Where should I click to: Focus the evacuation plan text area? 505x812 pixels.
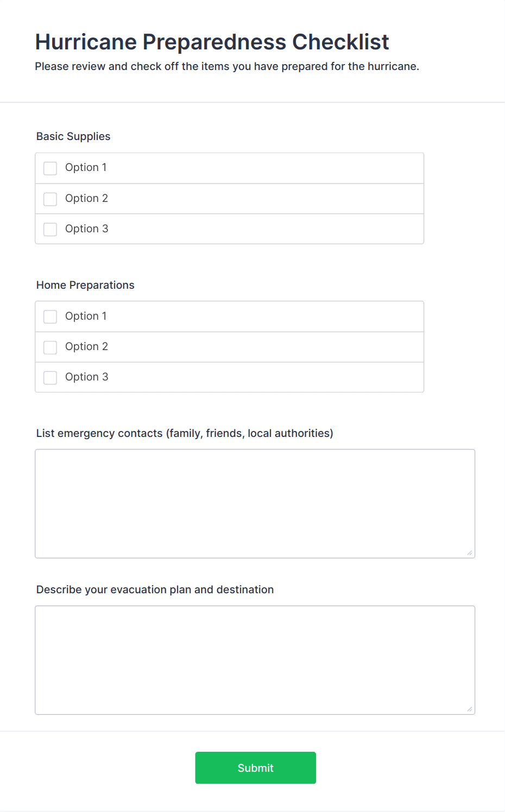coord(255,659)
